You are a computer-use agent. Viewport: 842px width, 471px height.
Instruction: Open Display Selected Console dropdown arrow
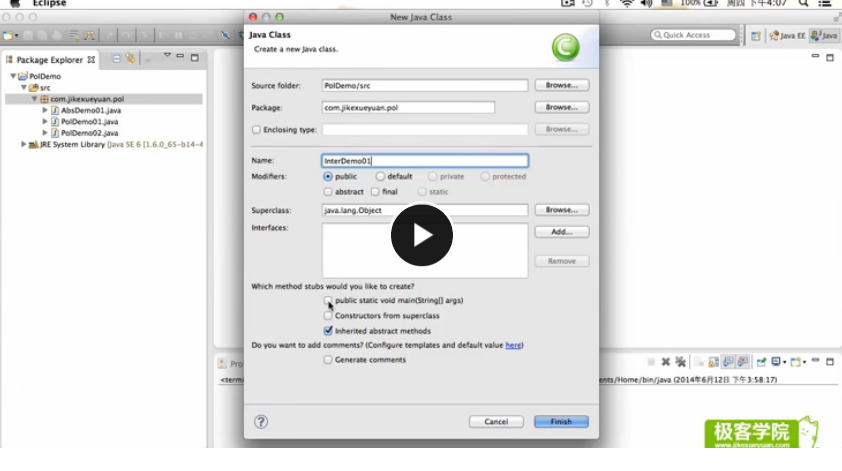(x=785, y=363)
